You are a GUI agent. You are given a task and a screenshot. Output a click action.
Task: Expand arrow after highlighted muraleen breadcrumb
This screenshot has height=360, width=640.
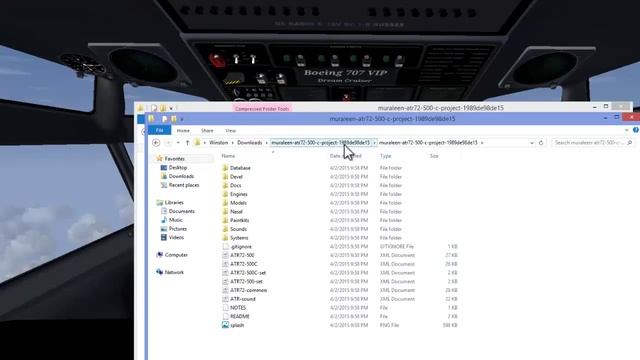(374, 143)
